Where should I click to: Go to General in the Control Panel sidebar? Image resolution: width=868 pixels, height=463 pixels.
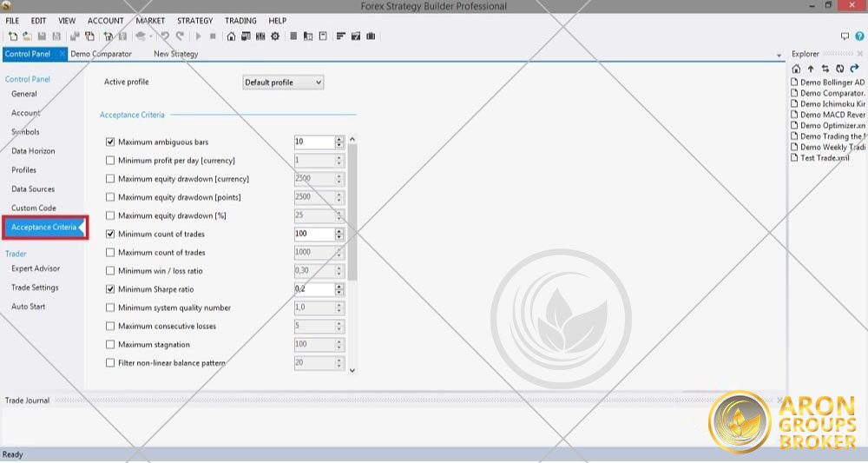coord(24,94)
